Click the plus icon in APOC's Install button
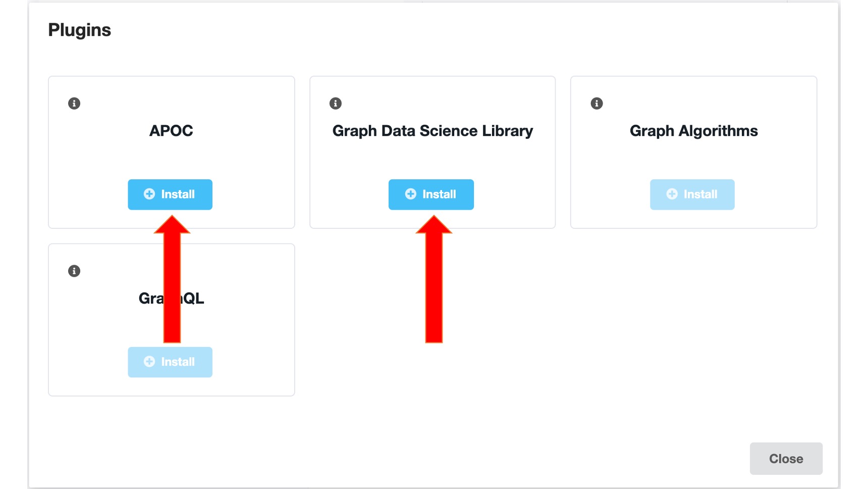The image size is (868, 489). click(x=149, y=194)
